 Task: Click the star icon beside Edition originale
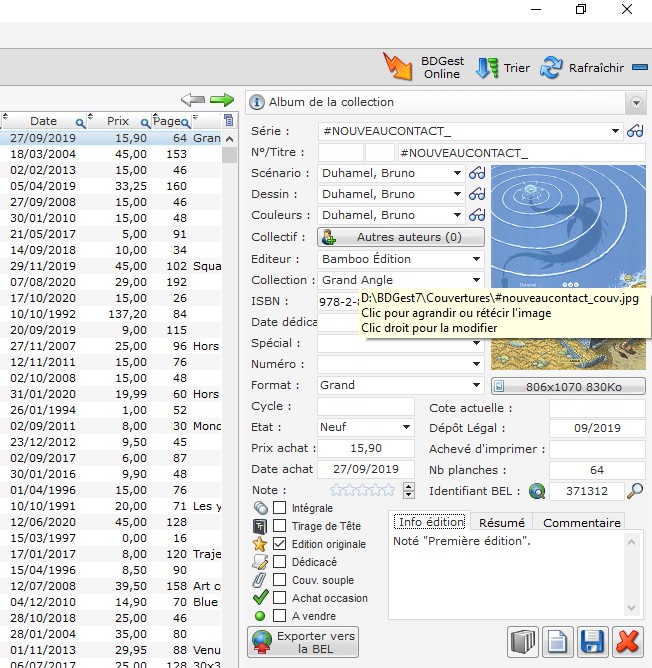[260, 544]
